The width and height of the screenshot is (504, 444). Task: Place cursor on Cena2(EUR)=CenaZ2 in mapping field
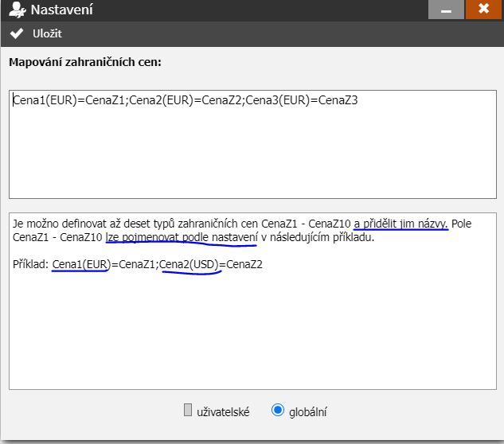[183, 100]
